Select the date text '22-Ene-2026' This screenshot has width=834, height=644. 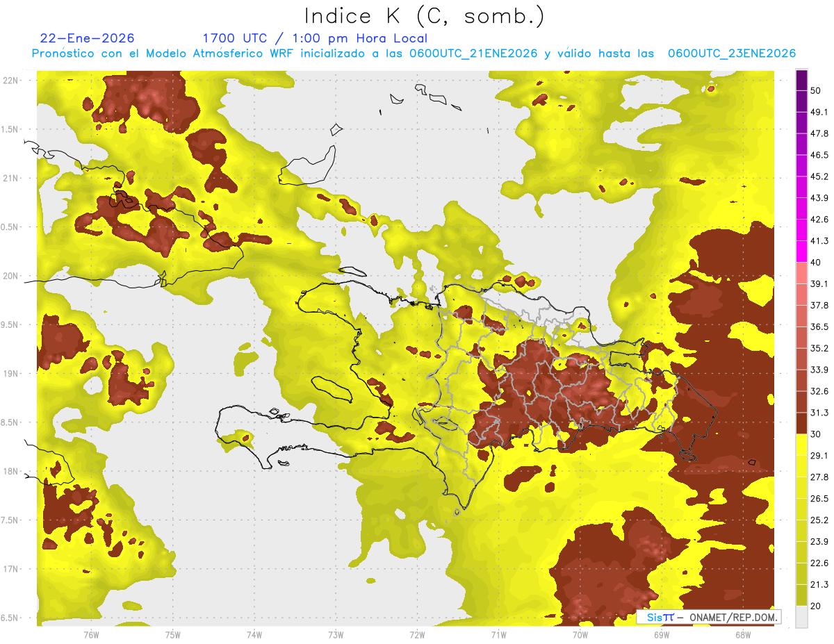pos(88,38)
